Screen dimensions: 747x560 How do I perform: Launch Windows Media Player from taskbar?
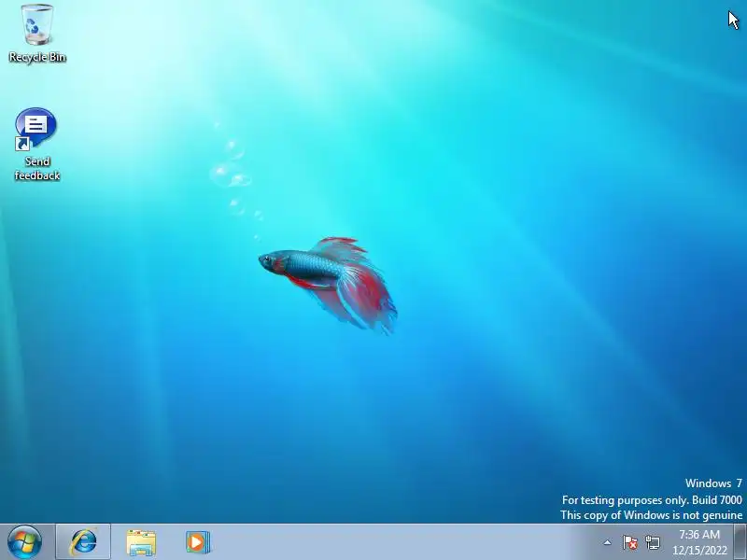click(198, 542)
